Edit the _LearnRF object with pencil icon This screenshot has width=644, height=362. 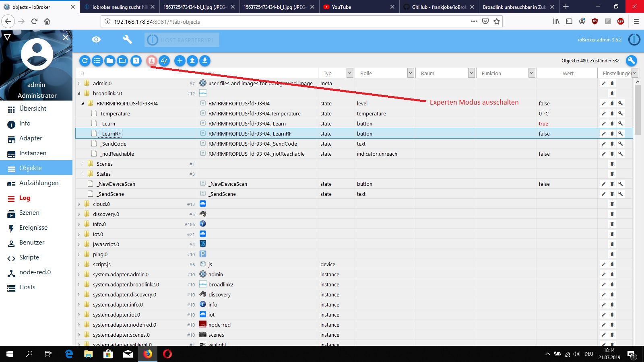tap(603, 134)
